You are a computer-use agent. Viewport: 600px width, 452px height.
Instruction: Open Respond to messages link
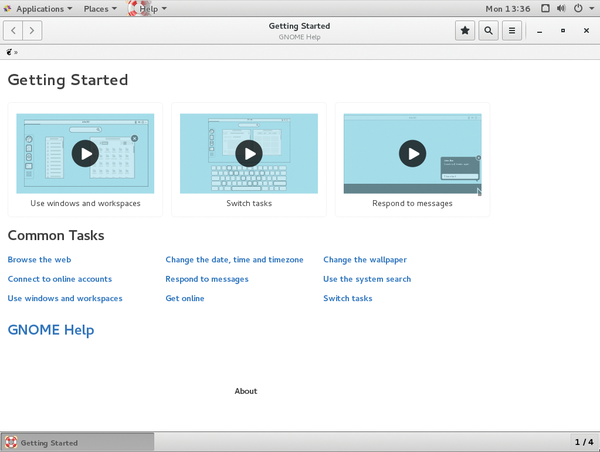tap(207, 279)
